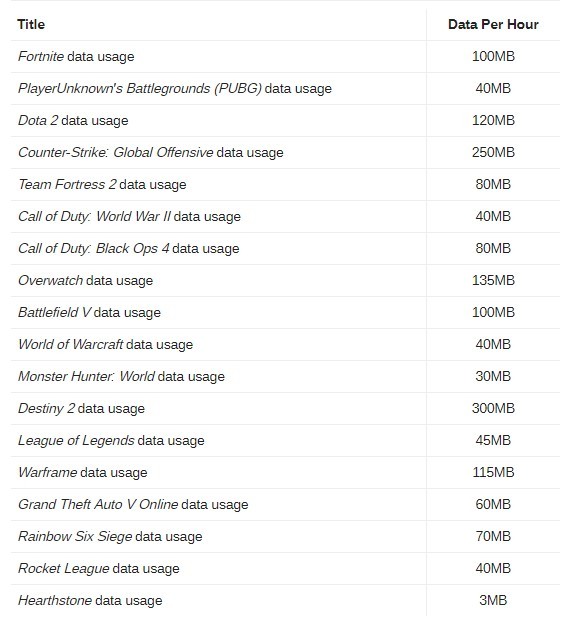This screenshot has height=622, width=568.
Task: Click the Data Per Hour column header
Action: (493, 24)
